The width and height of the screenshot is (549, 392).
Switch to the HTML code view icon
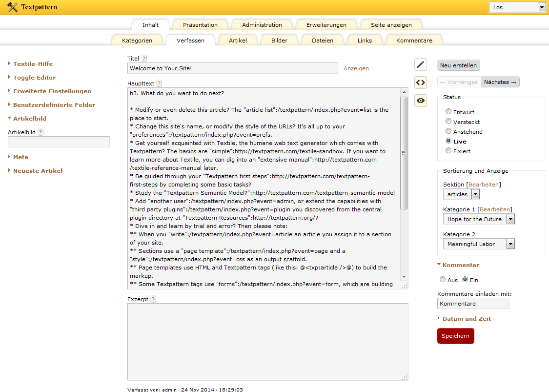click(421, 83)
